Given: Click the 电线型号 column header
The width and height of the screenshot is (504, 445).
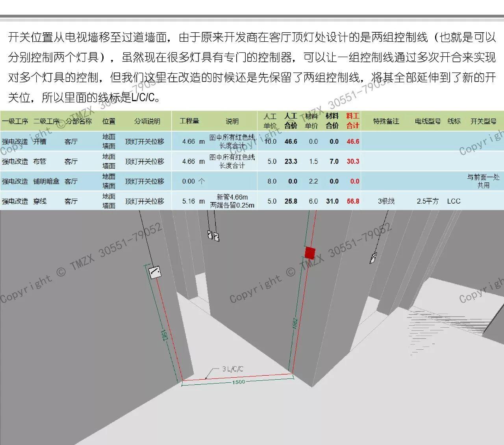Looking at the screenshot, I should tap(428, 121).
